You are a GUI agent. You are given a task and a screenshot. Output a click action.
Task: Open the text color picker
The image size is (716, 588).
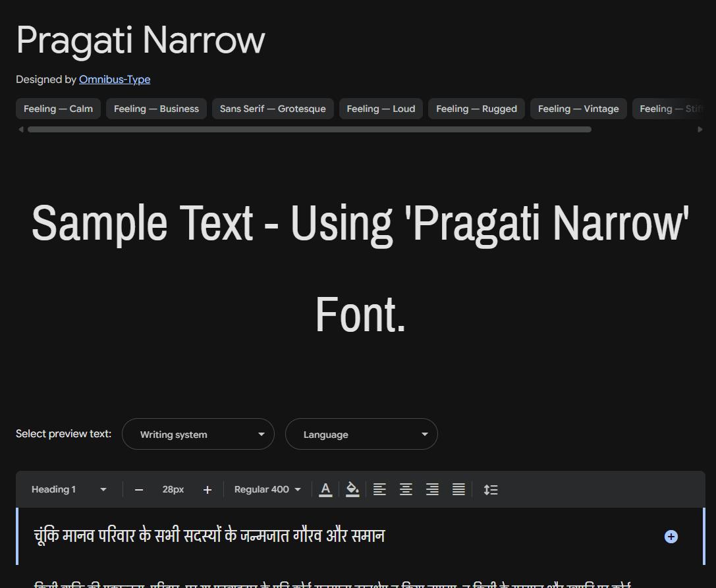point(325,489)
